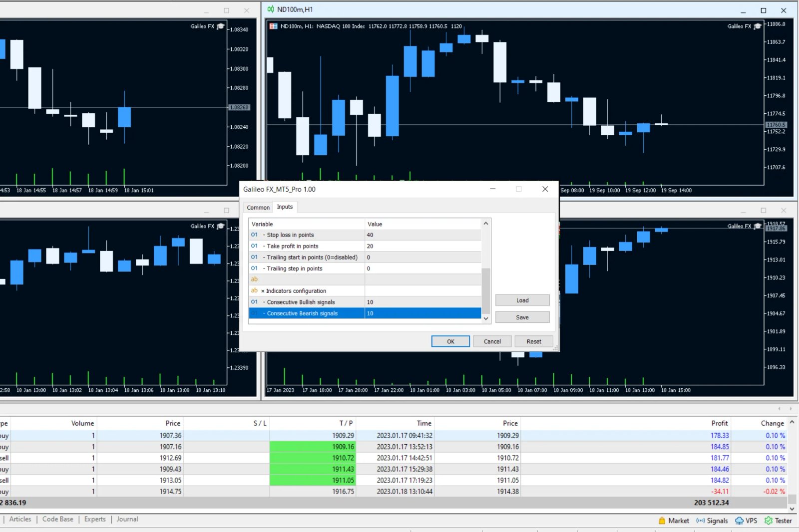
Task: Switch to the Experts tab
Action: coord(95,519)
